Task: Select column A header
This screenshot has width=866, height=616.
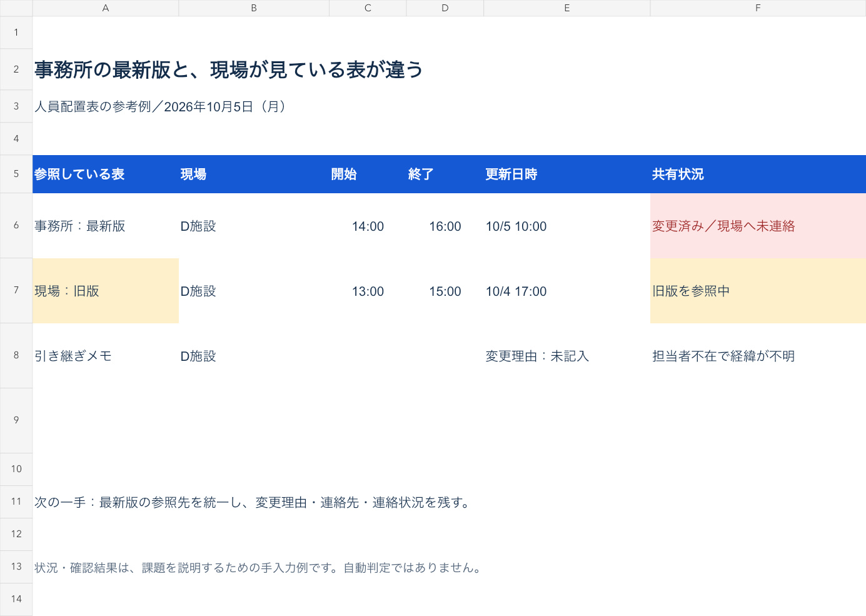Action: (106, 8)
